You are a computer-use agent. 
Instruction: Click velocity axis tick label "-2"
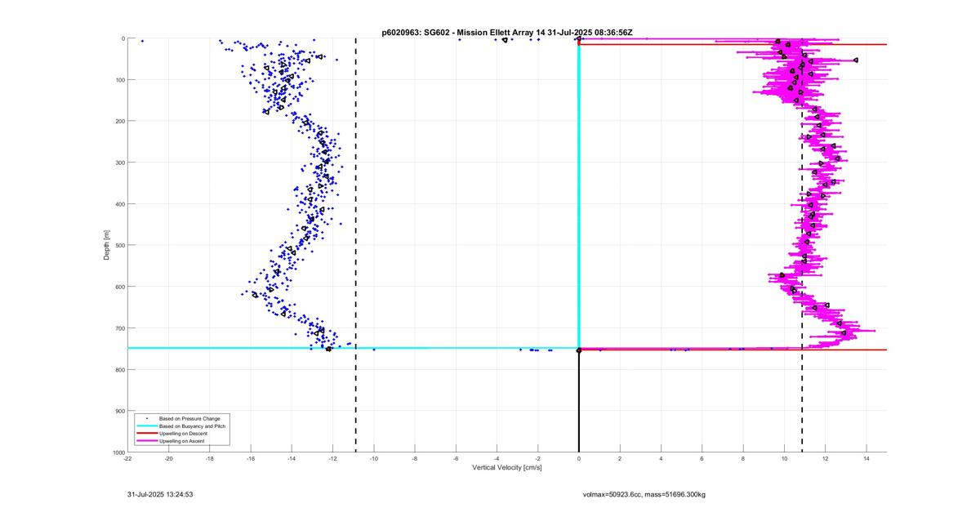[x=537, y=458]
